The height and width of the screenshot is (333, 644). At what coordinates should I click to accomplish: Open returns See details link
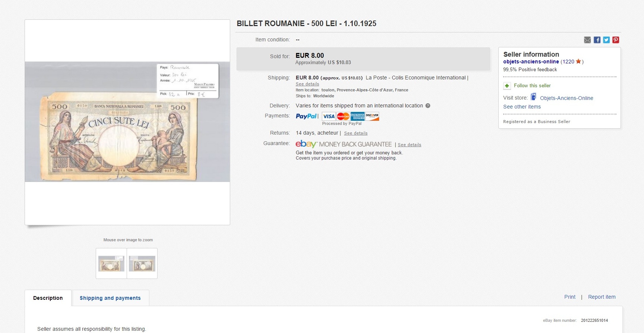pyautogui.click(x=356, y=133)
